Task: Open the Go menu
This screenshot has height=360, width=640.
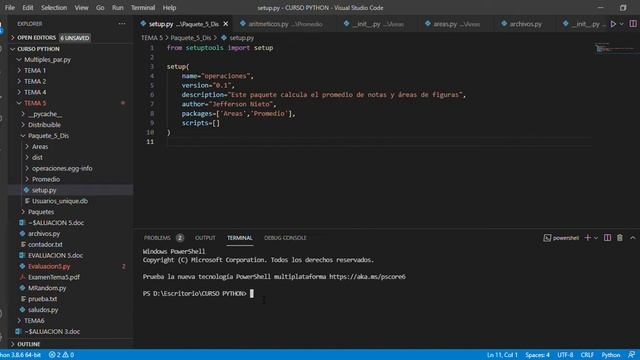Action: pos(100,8)
